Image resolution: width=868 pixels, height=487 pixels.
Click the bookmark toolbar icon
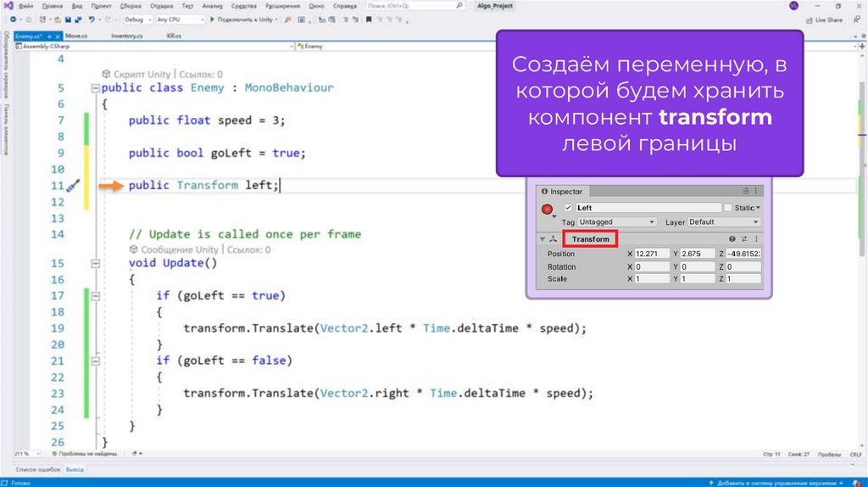[369, 20]
